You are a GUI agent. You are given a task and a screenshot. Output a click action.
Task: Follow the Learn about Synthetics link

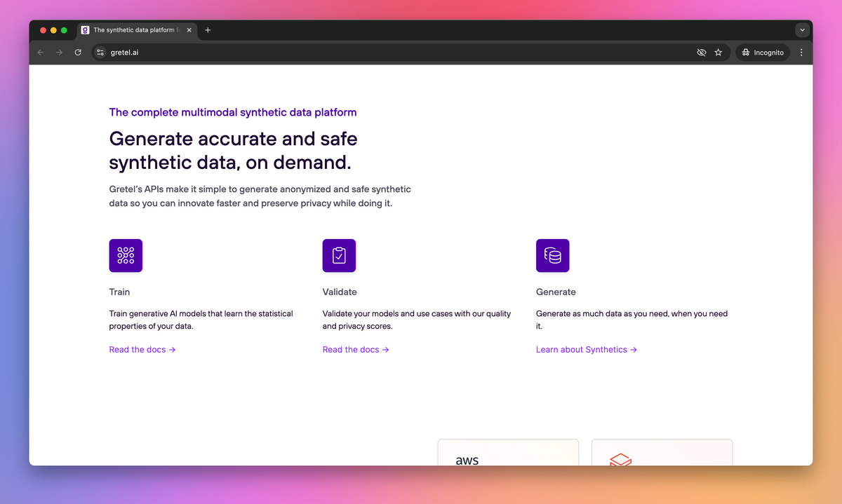click(587, 350)
